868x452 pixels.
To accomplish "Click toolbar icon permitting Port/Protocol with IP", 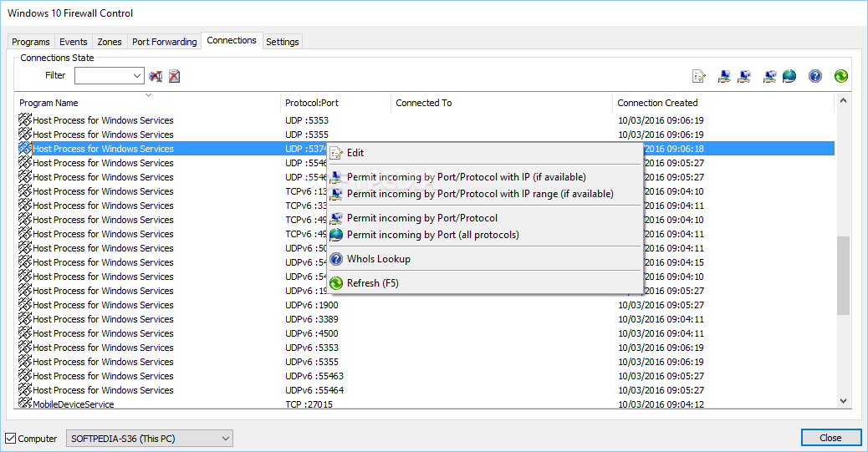I will [x=724, y=76].
